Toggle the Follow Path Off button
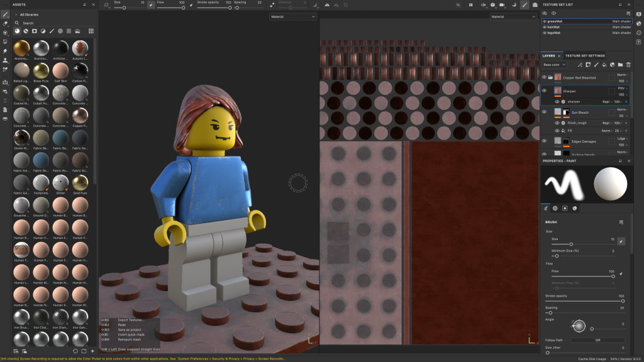644x362 pixels. [x=597, y=340]
